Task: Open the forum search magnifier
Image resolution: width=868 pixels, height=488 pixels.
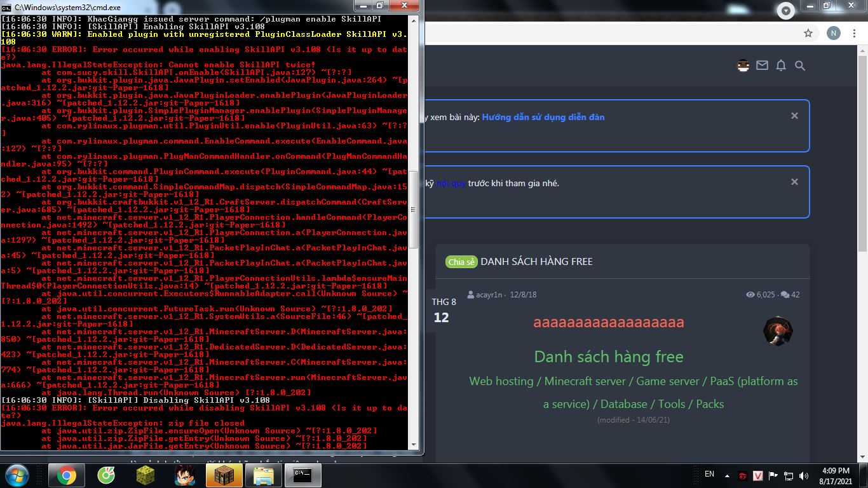Action: click(x=800, y=65)
